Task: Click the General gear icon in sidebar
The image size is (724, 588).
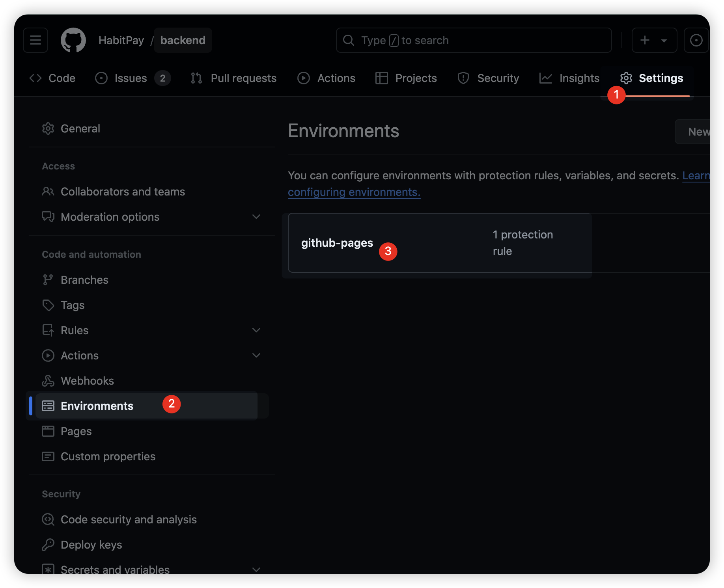Action: pyautogui.click(x=48, y=128)
